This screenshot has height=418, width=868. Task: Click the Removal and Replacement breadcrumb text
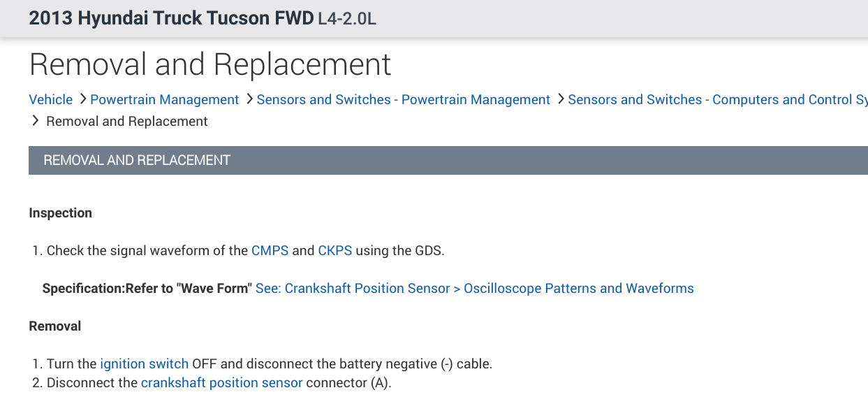pyautogui.click(x=126, y=122)
